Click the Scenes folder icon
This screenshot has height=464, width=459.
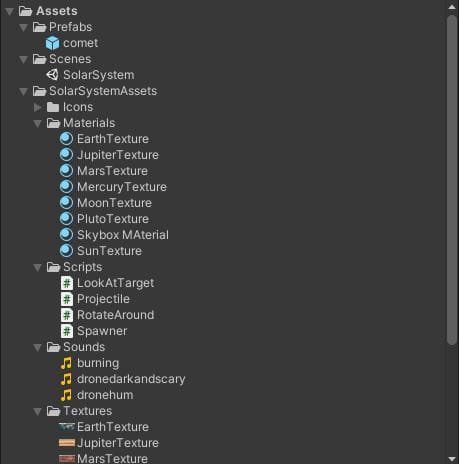pyautogui.click(x=39, y=59)
